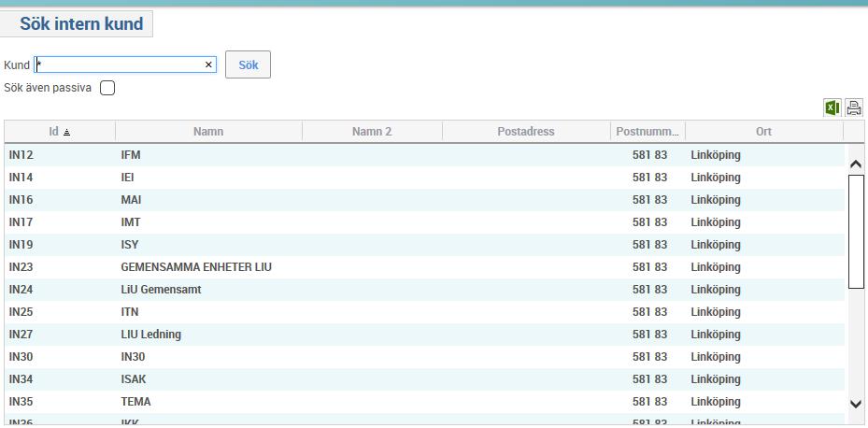Enable Sök även passiva checkbox
The image size is (868, 428).
point(107,88)
